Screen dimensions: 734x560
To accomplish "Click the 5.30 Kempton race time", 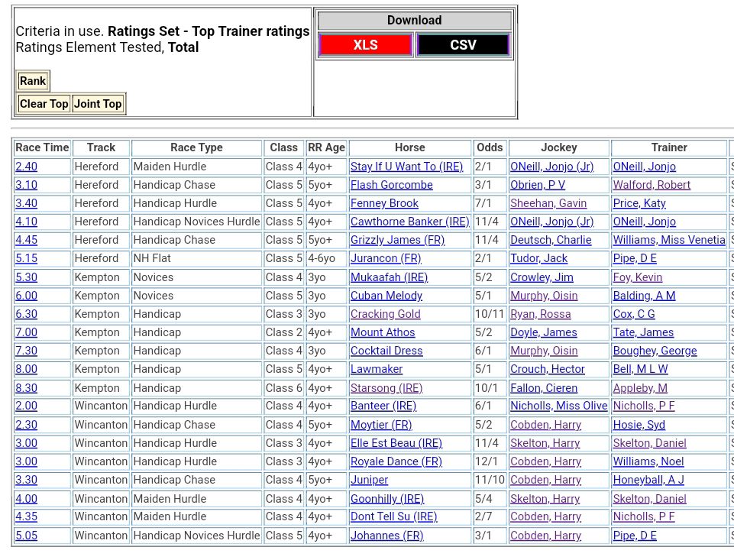I will (x=26, y=277).
